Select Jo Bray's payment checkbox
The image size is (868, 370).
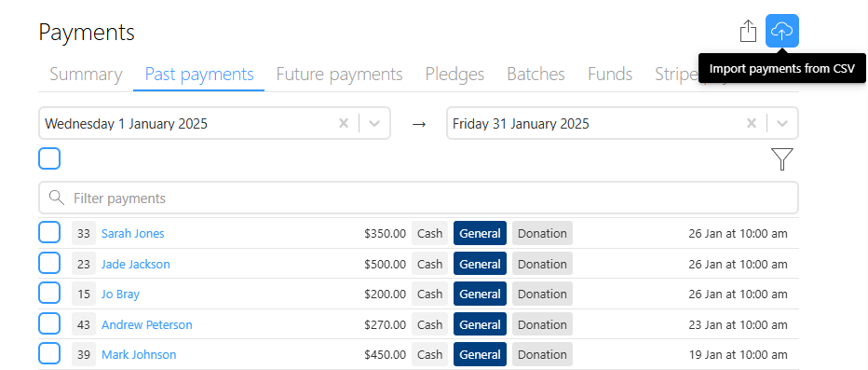[49, 293]
